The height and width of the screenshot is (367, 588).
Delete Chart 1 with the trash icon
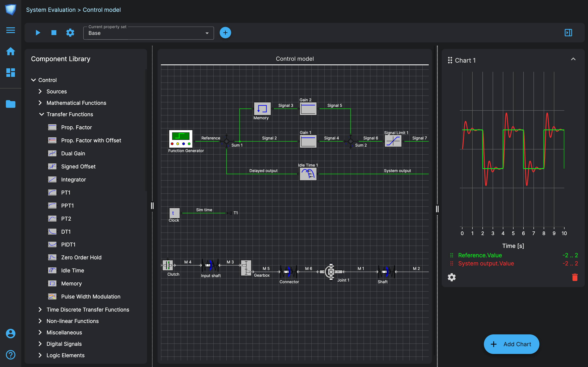[575, 277]
